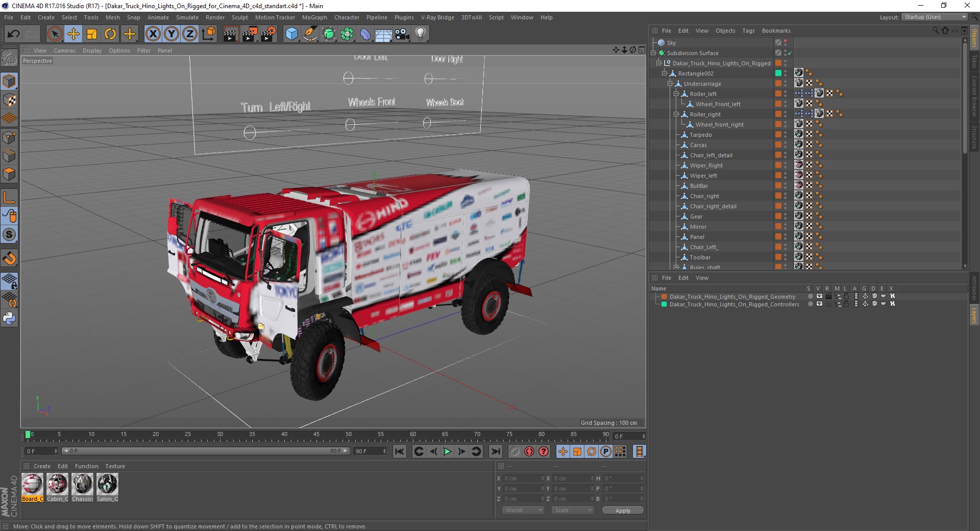The image size is (980, 531).
Task: Collapse the Undercarriage tree node
Action: pos(670,84)
